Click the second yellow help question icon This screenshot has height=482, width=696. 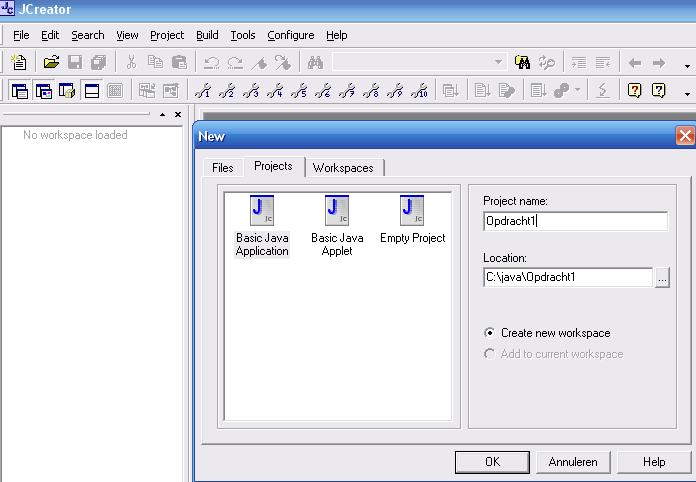658,91
